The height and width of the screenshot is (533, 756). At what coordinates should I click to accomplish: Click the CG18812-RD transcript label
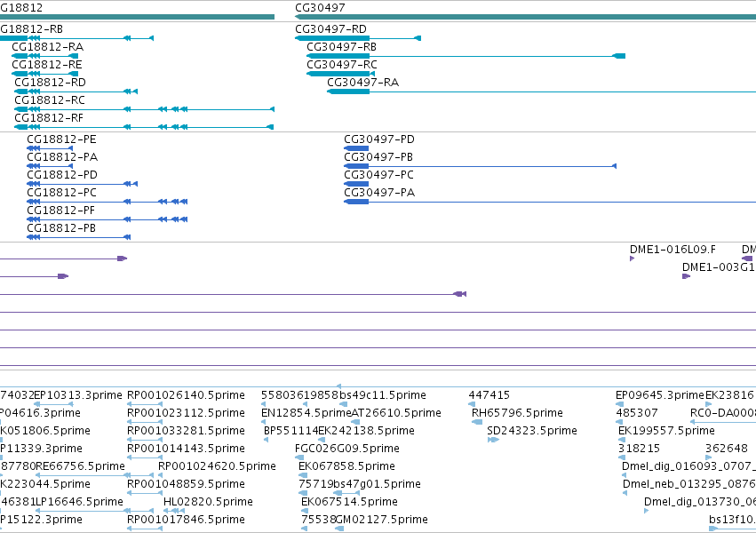50,83
